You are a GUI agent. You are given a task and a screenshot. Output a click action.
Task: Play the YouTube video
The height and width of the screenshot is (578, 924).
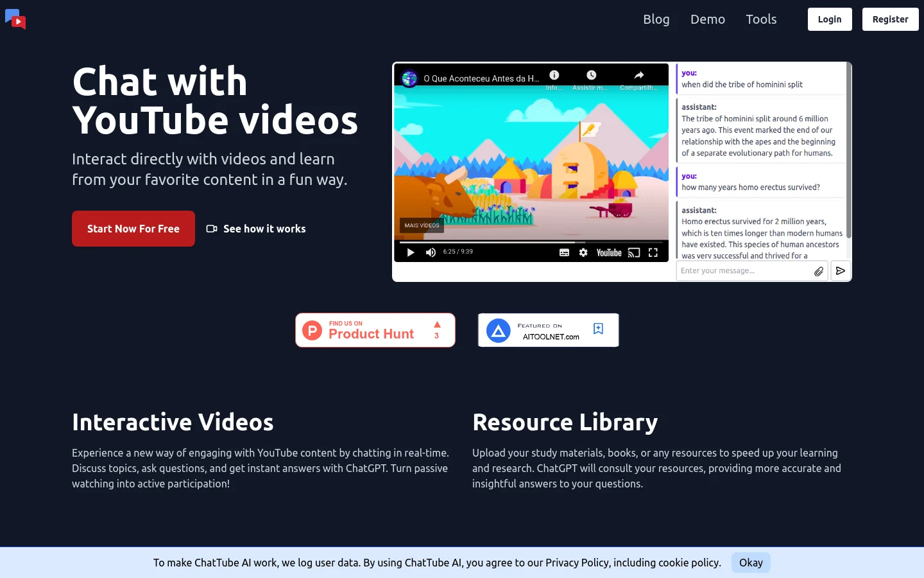coord(411,252)
